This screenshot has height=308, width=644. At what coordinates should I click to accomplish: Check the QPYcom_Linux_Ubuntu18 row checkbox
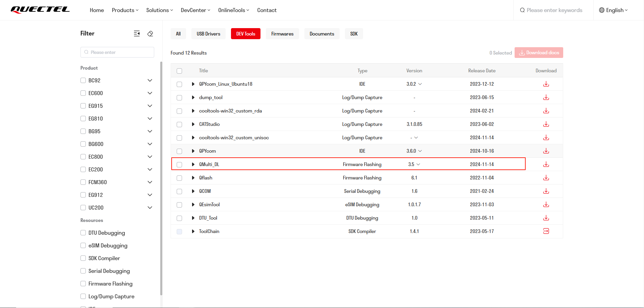[179, 84]
